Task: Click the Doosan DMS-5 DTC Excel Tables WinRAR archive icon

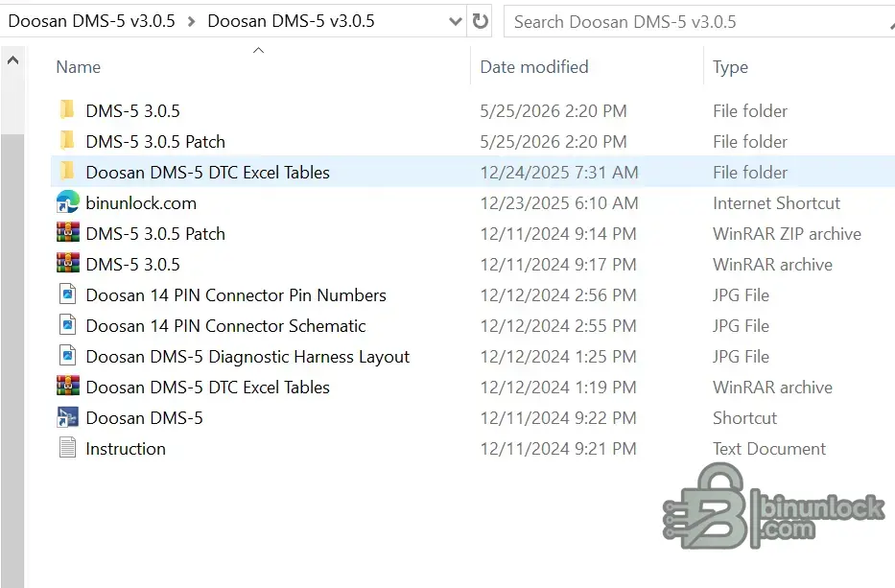Action: pyautogui.click(x=67, y=387)
